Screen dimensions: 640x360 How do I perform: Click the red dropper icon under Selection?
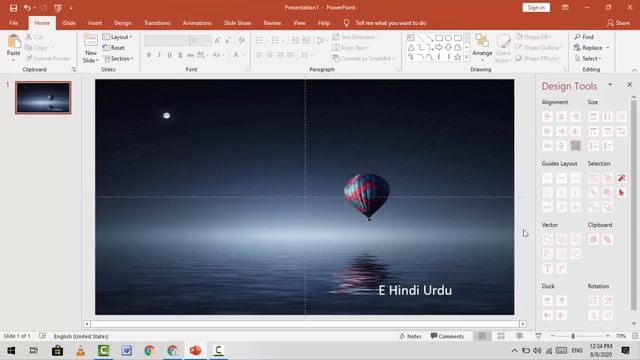621,178
